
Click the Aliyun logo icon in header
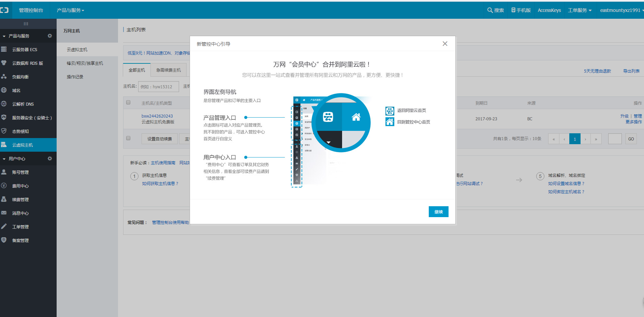(x=4, y=10)
